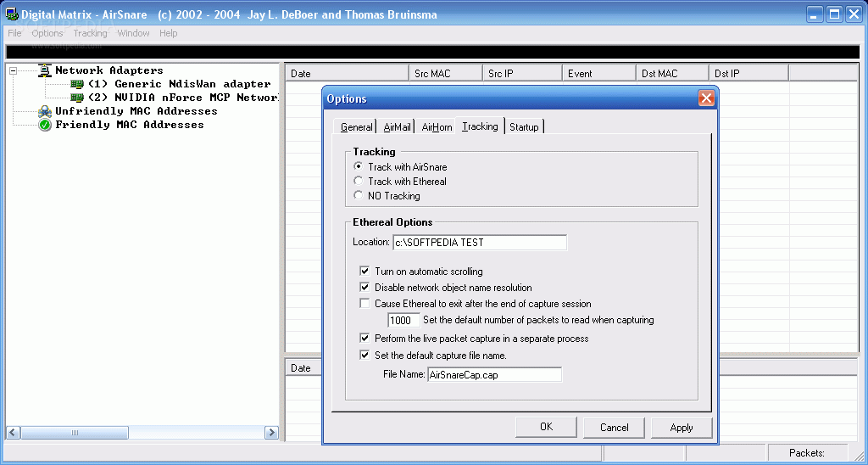The image size is (868, 465).
Task: Click the packet count field showing 1000
Action: tap(403, 321)
